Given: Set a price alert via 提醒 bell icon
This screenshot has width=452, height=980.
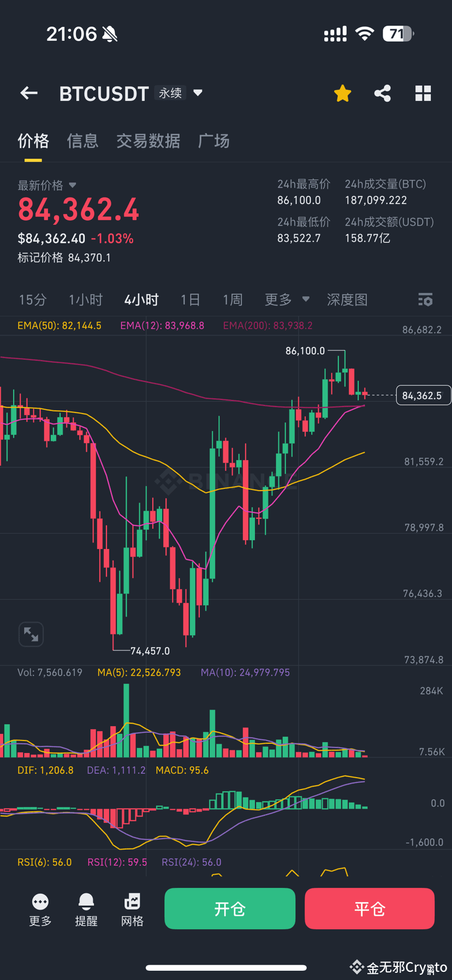Looking at the screenshot, I should 86,909.
